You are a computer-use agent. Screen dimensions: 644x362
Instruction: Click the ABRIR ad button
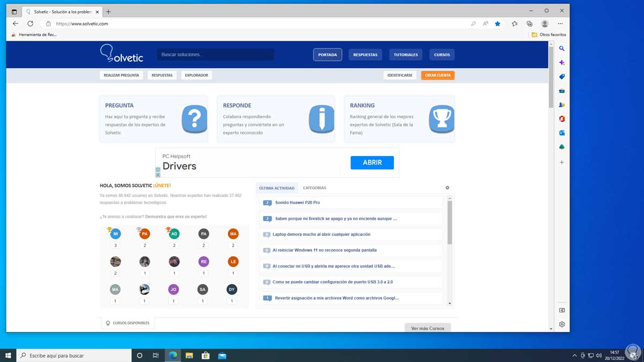click(372, 162)
